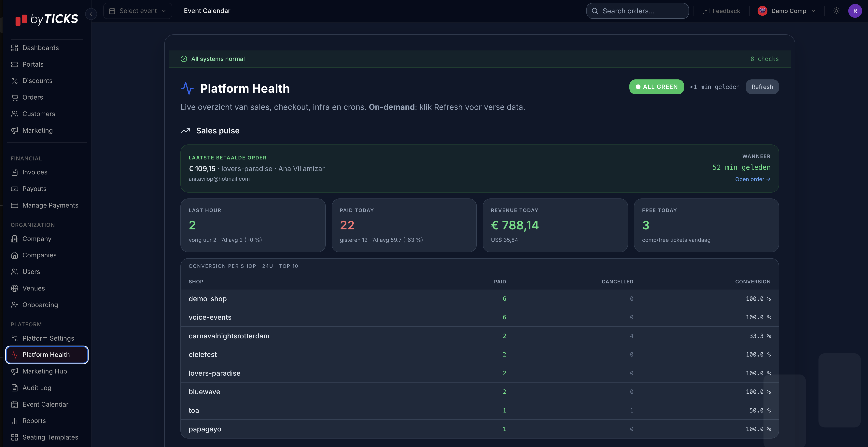Go to Dashboards in the sidebar
Screen dimensions: 868x447
coord(47,48)
